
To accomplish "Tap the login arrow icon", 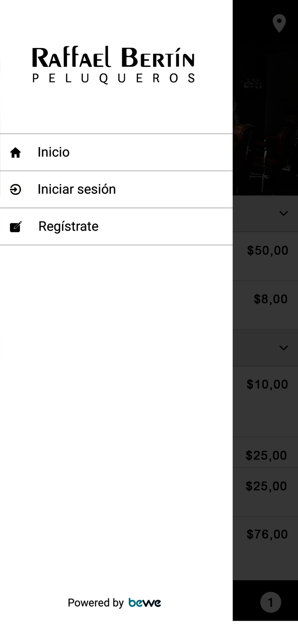I will 15,189.
